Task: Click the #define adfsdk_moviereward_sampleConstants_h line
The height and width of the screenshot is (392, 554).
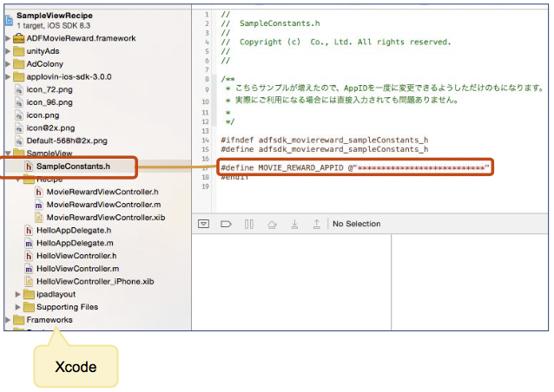Action: [325, 149]
